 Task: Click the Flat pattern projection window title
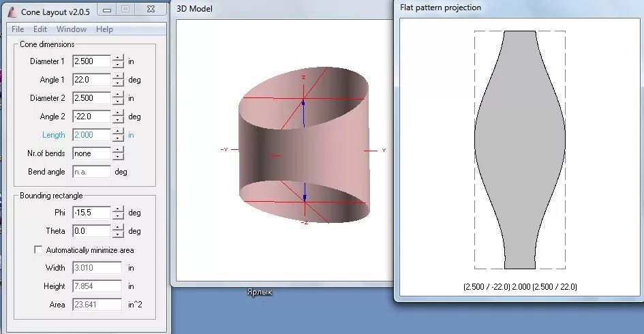click(x=440, y=7)
